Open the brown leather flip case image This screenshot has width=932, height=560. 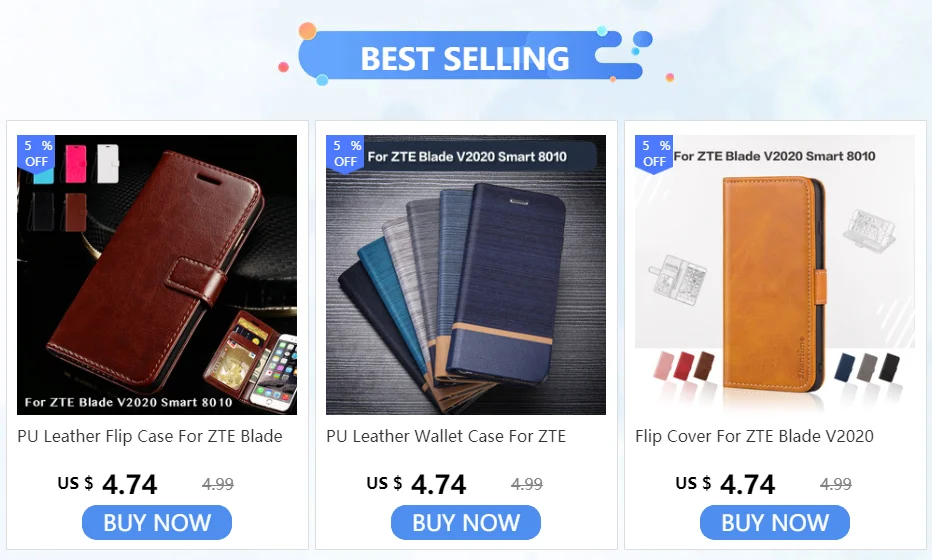[157, 275]
